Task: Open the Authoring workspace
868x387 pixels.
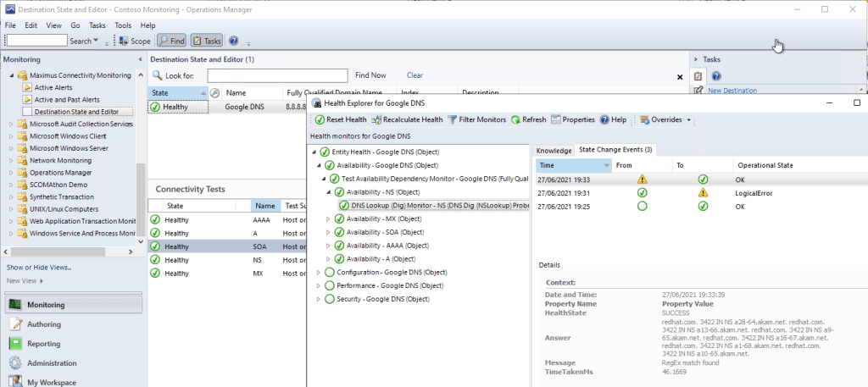Action: point(44,323)
